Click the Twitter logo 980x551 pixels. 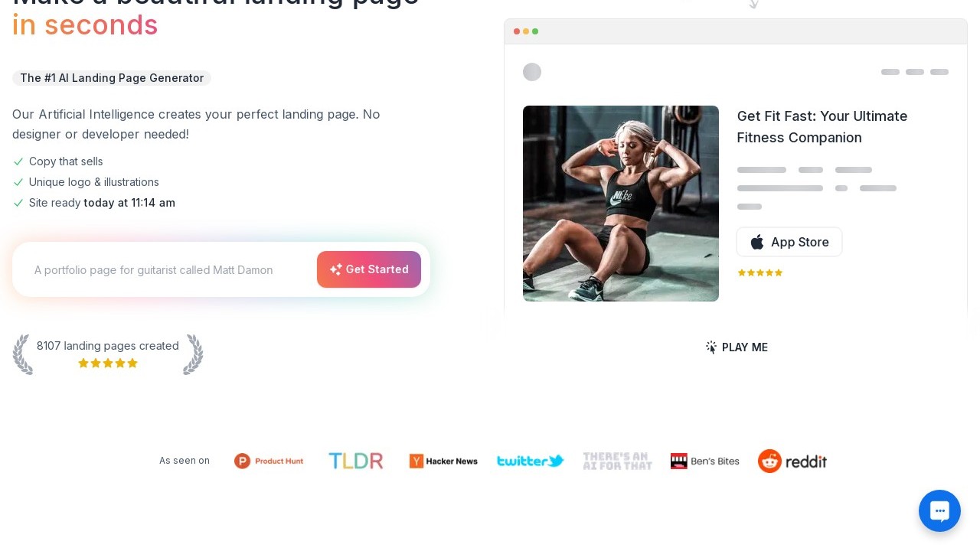(x=531, y=461)
